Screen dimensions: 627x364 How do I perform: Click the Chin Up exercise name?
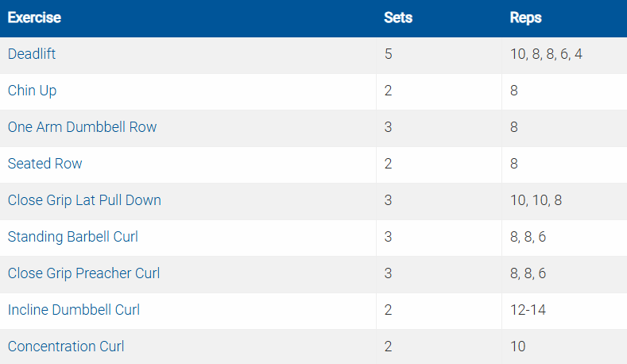coord(33,91)
